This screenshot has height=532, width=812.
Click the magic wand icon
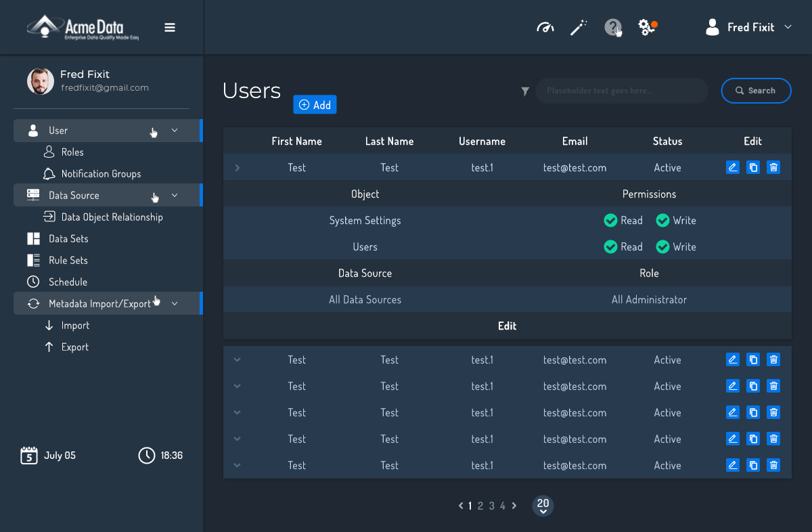point(579,28)
